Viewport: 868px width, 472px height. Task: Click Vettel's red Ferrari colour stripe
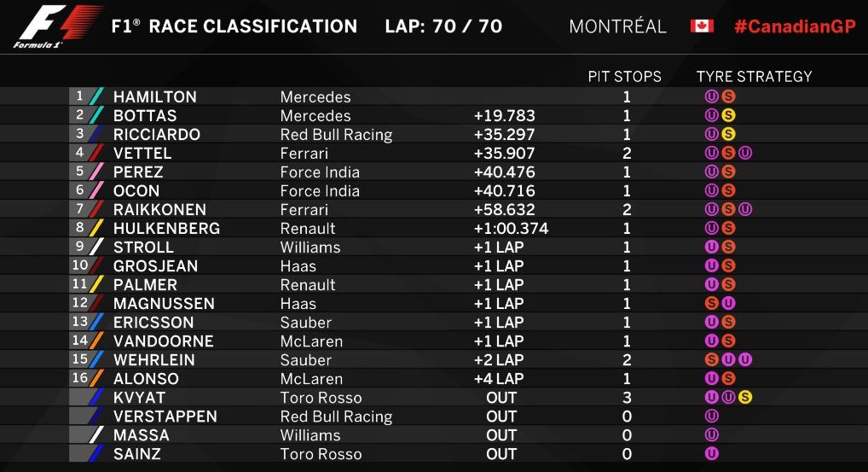pyautogui.click(x=96, y=153)
